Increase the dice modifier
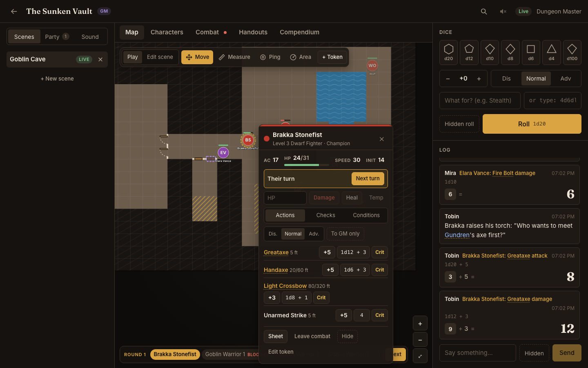Viewport: 588px width, 368px height. tap(479, 79)
